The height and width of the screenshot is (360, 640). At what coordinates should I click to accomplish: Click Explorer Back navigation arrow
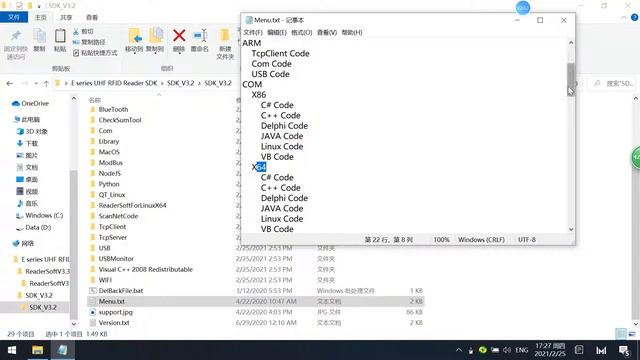10,83
